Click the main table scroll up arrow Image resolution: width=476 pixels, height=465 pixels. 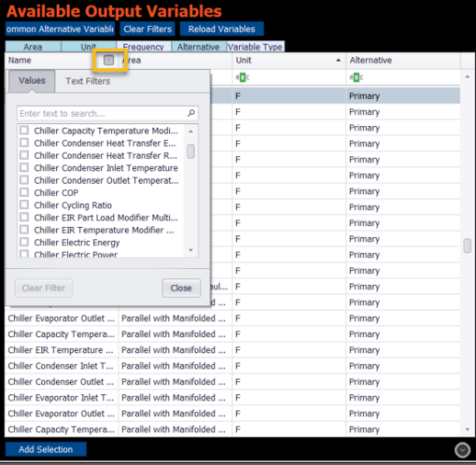468,76
